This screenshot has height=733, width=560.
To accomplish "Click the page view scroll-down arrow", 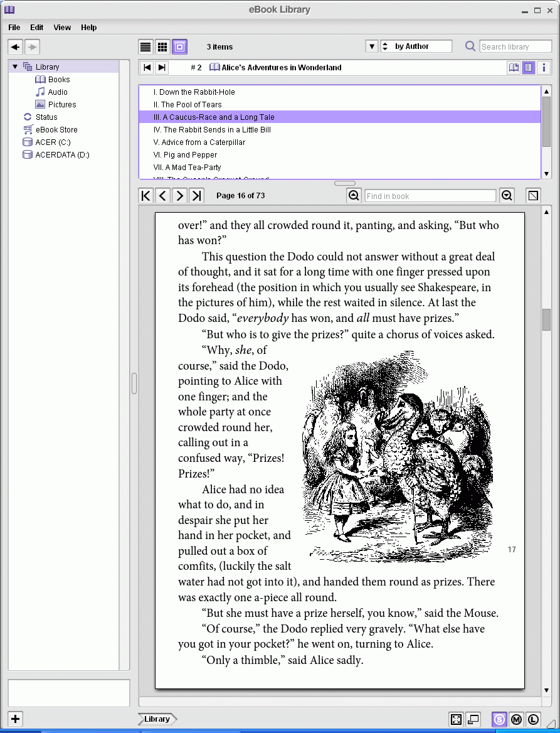I will [x=546, y=690].
